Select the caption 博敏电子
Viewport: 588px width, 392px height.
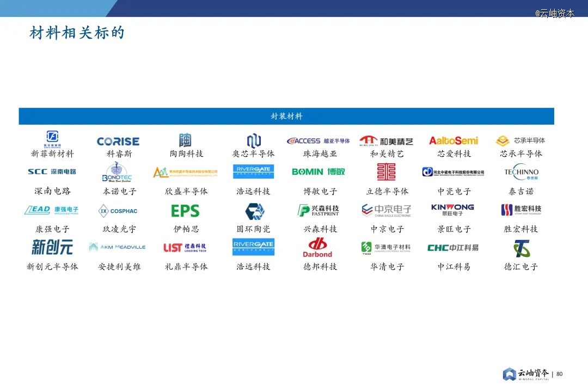coord(320,192)
